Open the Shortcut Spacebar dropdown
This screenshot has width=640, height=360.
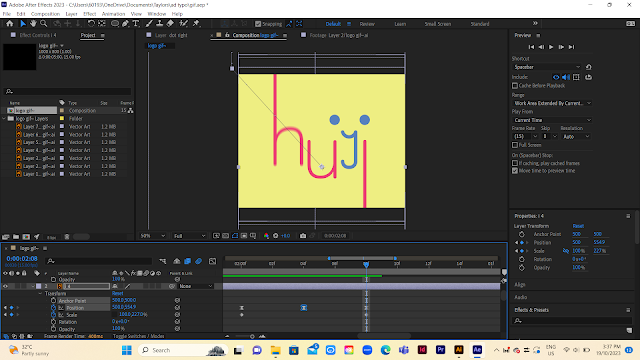coord(547,67)
